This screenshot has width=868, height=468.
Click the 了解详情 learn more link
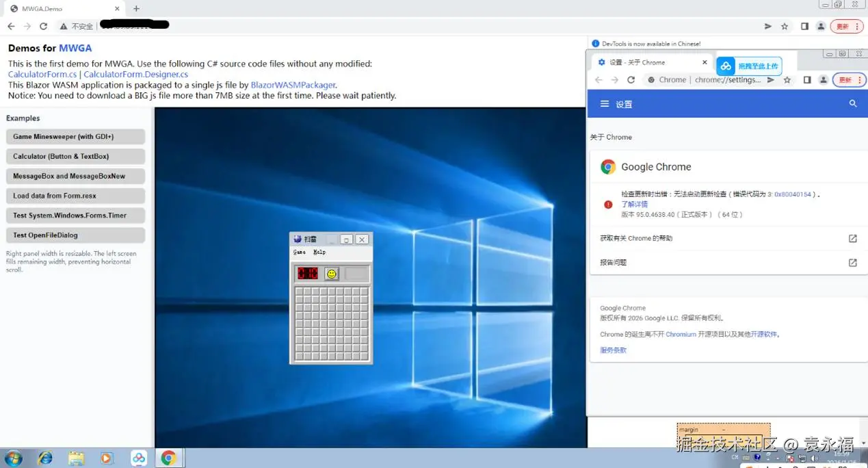tap(634, 205)
